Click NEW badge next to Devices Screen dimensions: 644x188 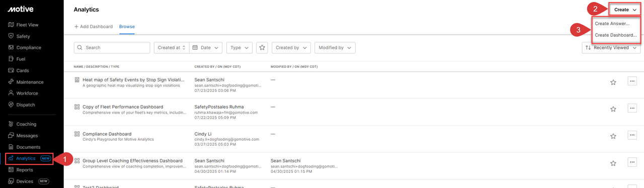pos(44,181)
